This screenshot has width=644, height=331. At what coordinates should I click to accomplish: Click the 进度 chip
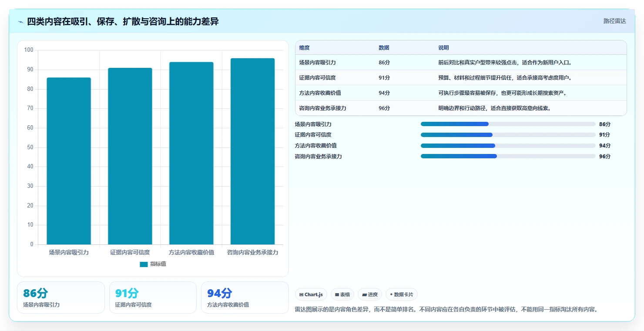[370, 294]
